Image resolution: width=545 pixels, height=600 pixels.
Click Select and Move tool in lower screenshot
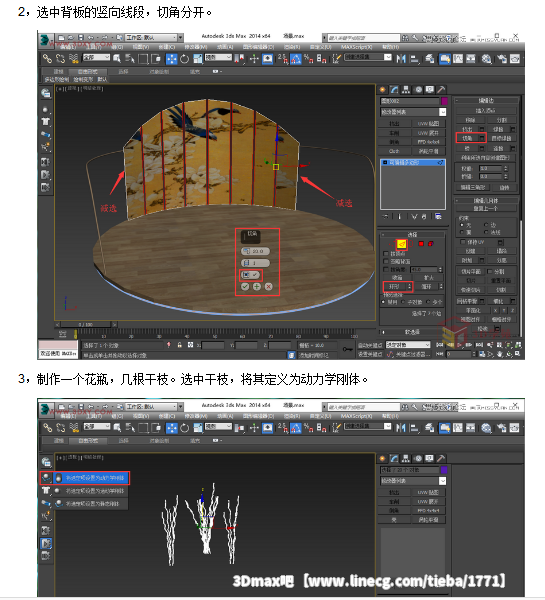point(171,428)
